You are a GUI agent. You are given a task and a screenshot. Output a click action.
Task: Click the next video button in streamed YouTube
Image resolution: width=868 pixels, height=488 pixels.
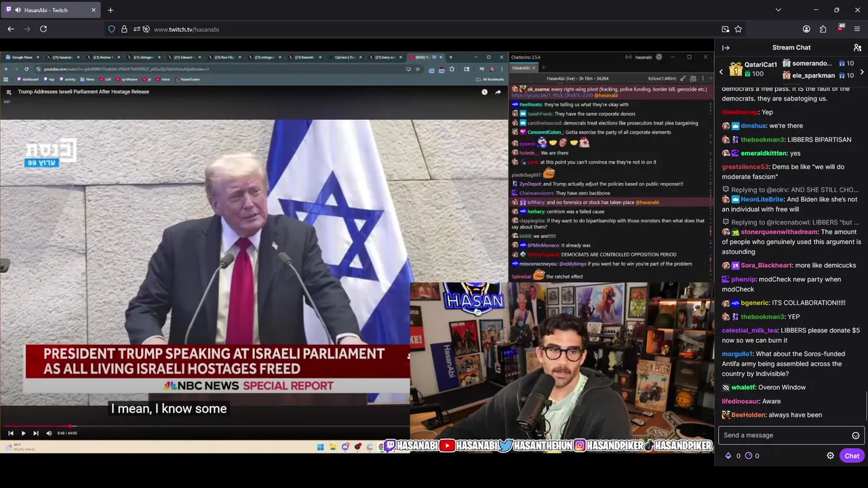pos(36,433)
